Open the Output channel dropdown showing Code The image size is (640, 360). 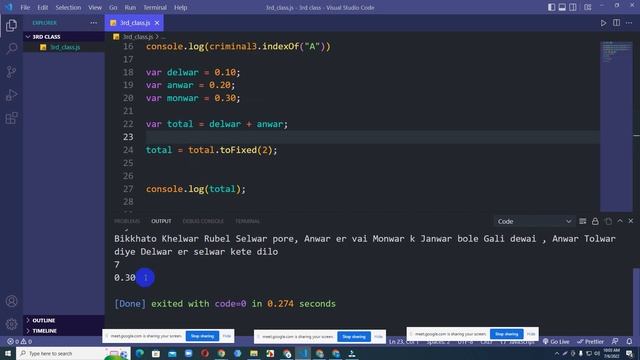(x=533, y=221)
